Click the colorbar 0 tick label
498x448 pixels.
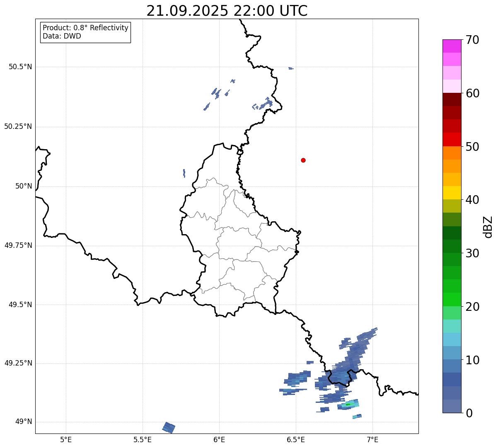point(469,413)
